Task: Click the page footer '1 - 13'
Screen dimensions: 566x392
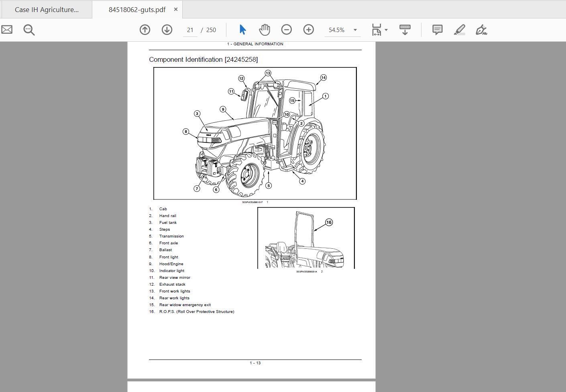Action: point(255,363)
